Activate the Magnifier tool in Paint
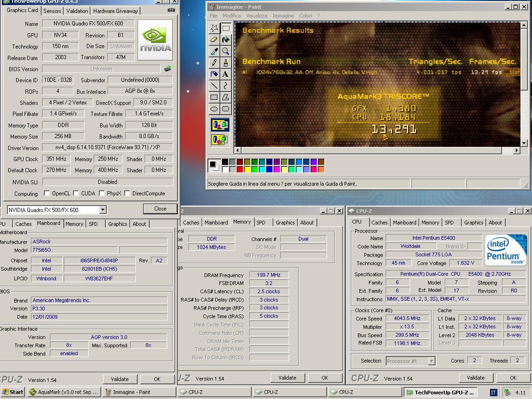532x399 pixels. click(x=226, y=51)
